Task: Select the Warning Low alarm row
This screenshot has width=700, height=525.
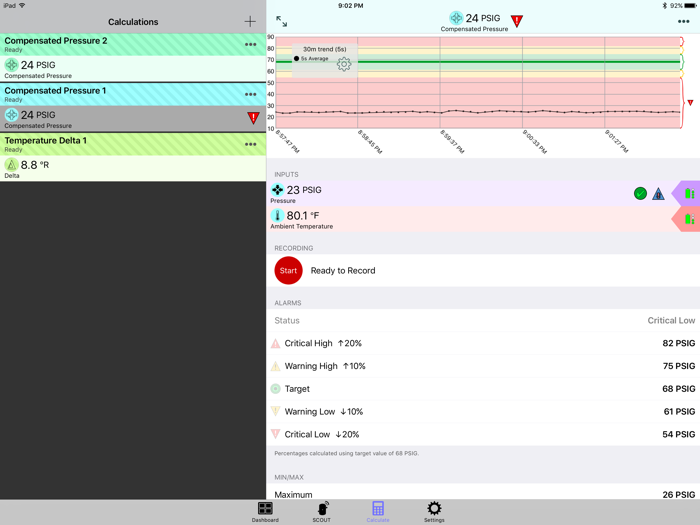Action: pyautogui.click(x=483, y=412)
